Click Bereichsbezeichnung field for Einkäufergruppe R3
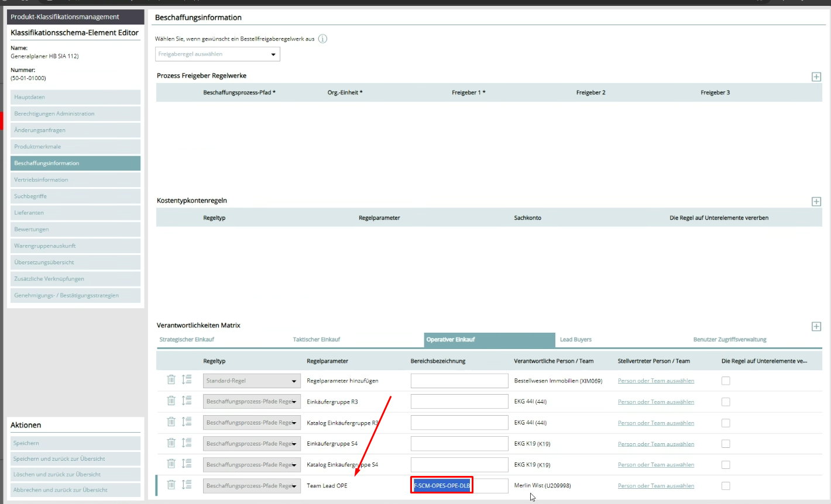 coord(459,402)
